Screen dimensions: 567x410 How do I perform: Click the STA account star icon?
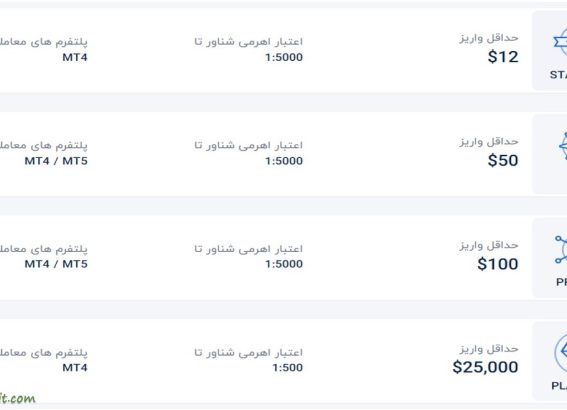click(x=560, y=43)
